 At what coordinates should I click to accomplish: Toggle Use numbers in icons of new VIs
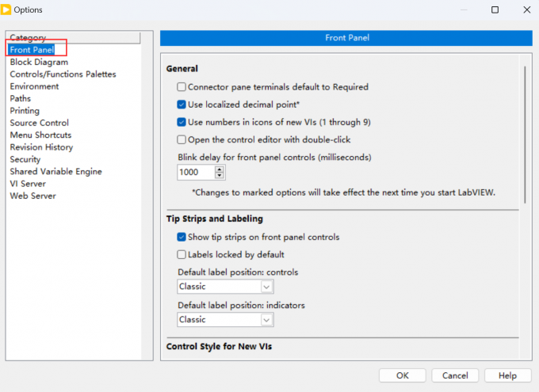tap(182, 122)
